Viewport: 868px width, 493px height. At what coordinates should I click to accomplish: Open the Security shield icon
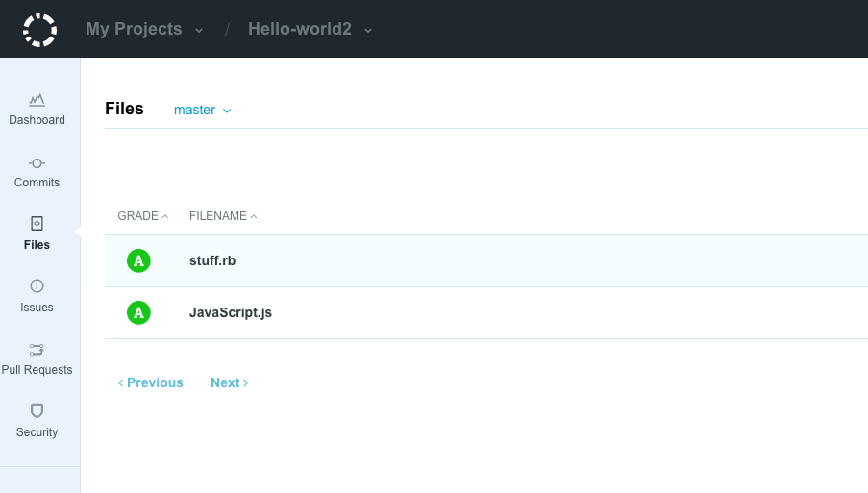pos(37,411)
